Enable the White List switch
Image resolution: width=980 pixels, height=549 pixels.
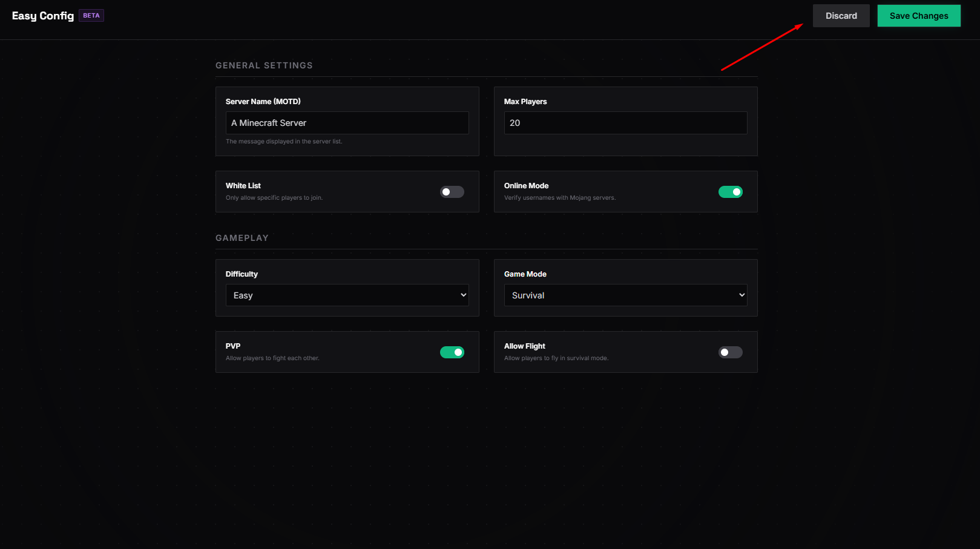pos(452,192)
